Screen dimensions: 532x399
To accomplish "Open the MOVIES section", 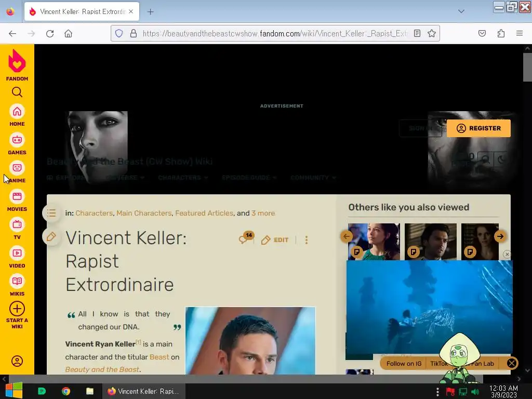I will (x=17, y=201).
